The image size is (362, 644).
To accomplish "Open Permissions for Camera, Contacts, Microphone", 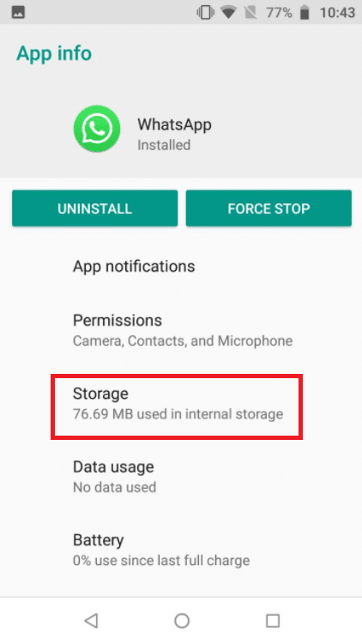I will tap(181, 330).
